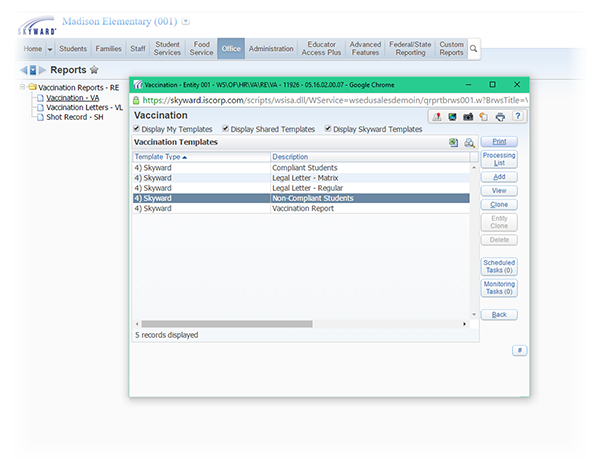Click the Vaccination - VA document icon
This screenshot has height=469, width=600.
point(40,98)
